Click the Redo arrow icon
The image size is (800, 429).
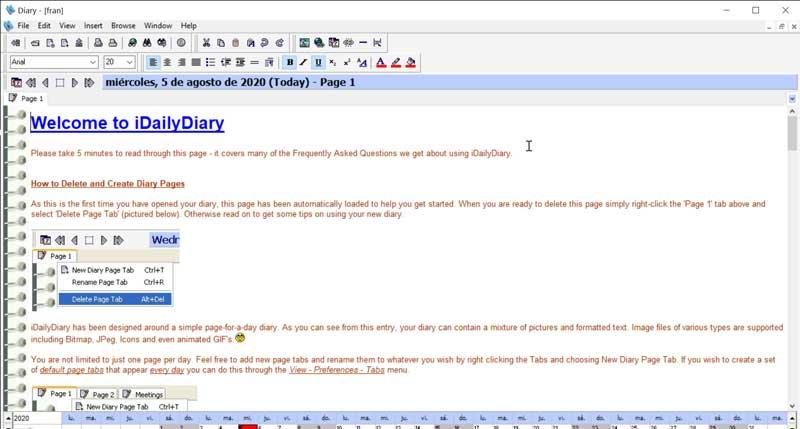pyautogui.click(x=279, y=43)
